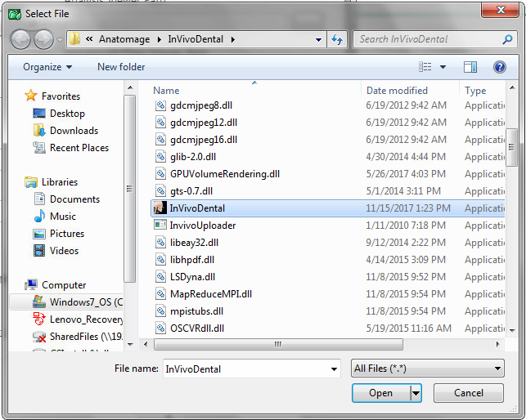Click the SharedFiles network drive icon
526x420 pixels.
[x=39, y=336]
